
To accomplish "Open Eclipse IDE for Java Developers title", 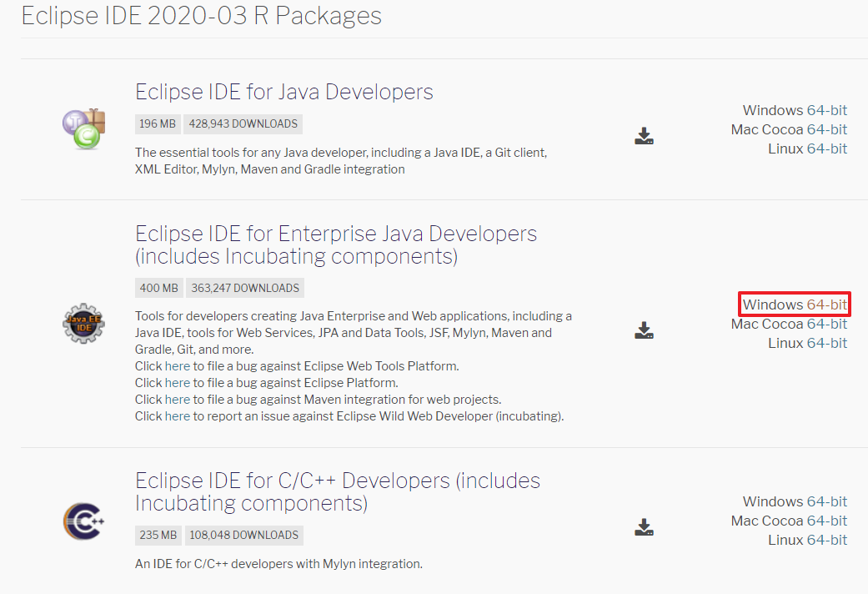I will pos(284,92).
